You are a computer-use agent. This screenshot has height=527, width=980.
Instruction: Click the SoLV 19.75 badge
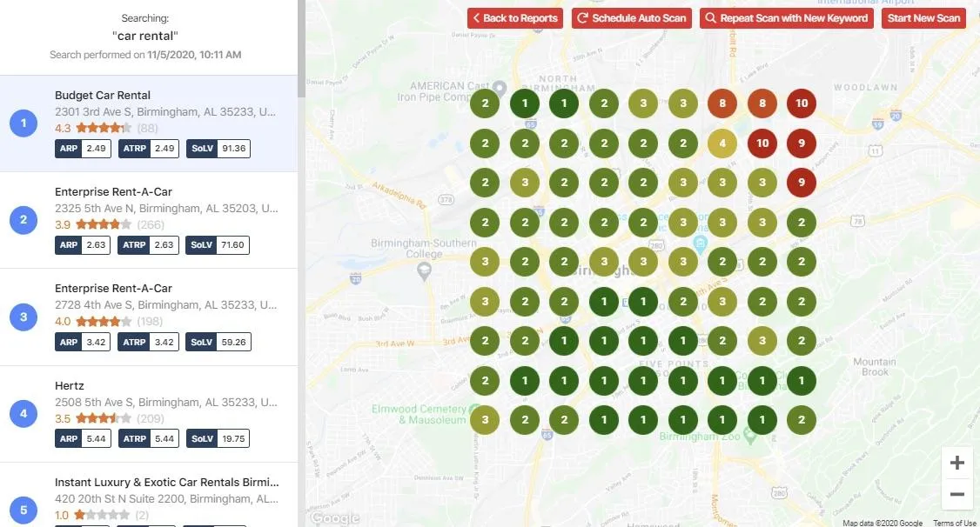218,438
